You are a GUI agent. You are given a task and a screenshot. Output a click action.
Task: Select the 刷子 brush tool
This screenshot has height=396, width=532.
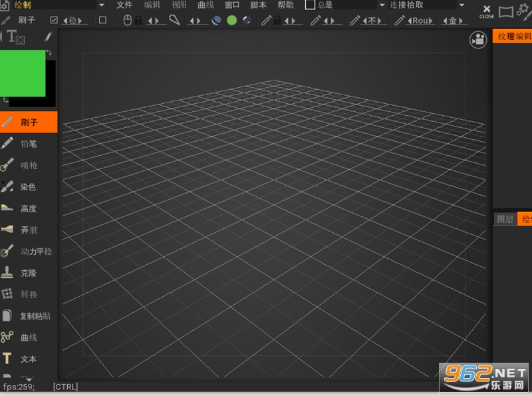pos(29,122)
